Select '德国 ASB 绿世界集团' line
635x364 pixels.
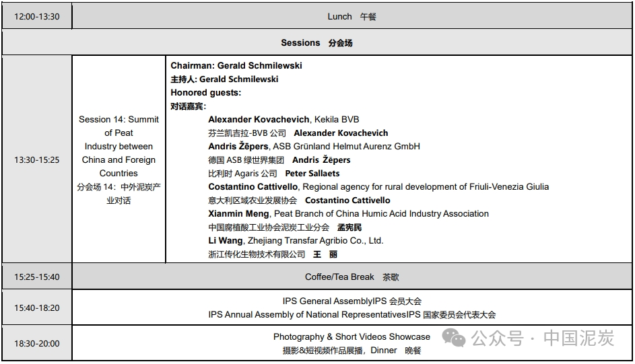point(279,159)
